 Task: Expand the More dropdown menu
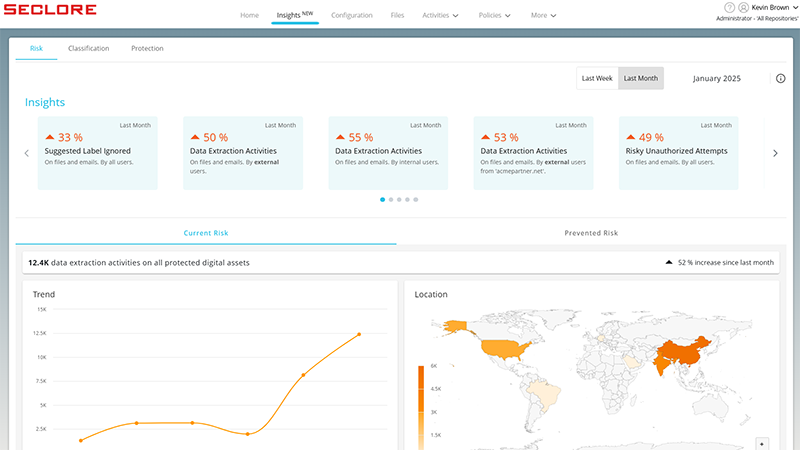point(543,15)
